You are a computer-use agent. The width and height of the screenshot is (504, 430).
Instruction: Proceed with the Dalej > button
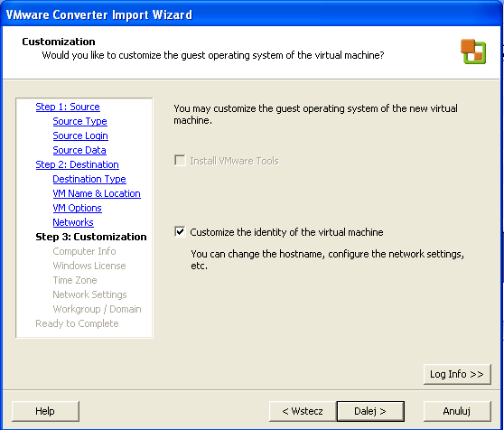point(370,411)
